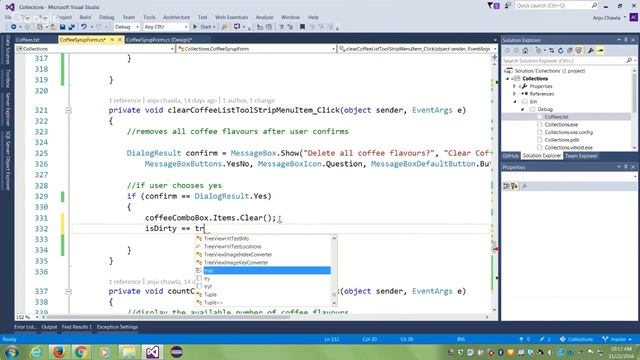Click the Collapse All icon in Solution Explorer
This screenshot has width=640, height=360.
[x=569, y=51]
